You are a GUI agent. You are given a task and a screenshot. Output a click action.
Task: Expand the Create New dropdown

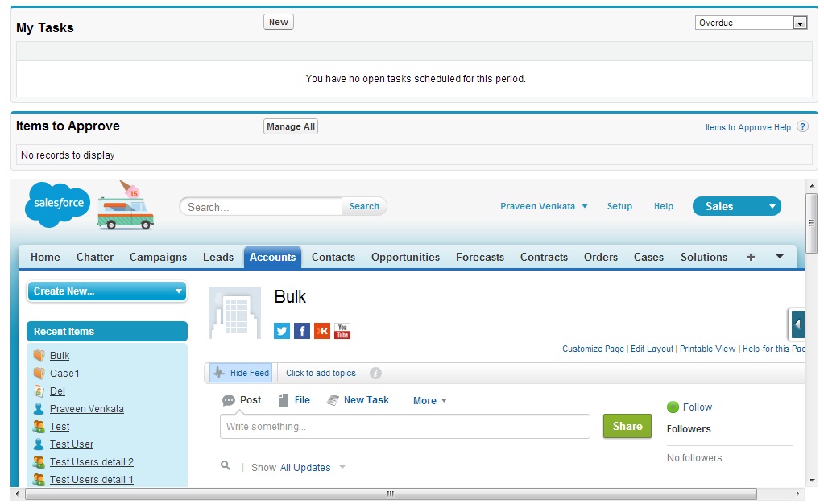[107, 291]
